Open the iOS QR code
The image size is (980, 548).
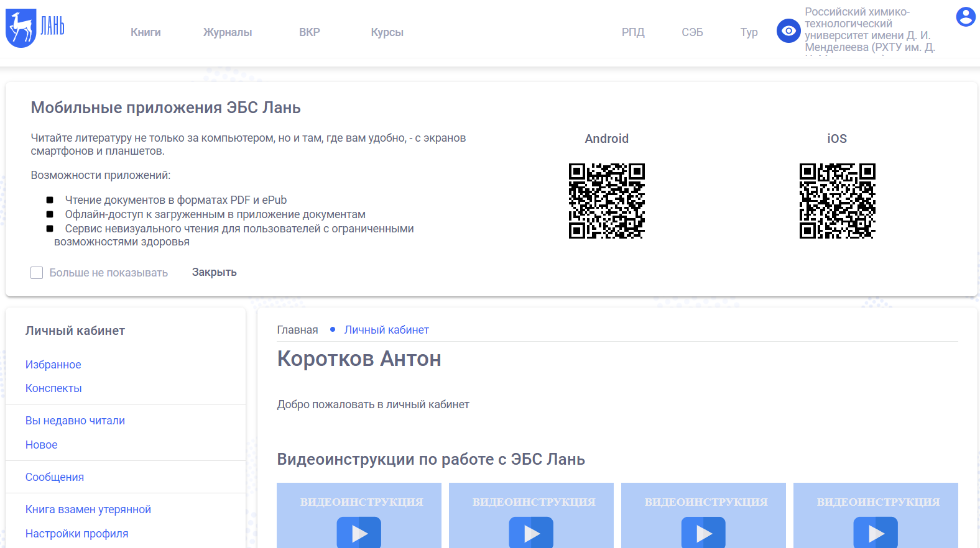[837, 201]
